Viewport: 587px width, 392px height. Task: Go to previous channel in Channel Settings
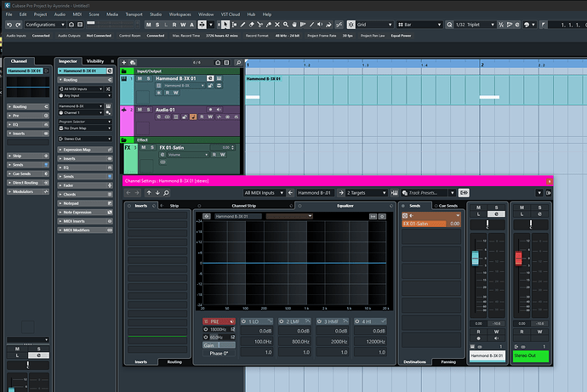(x=149, y=193)
